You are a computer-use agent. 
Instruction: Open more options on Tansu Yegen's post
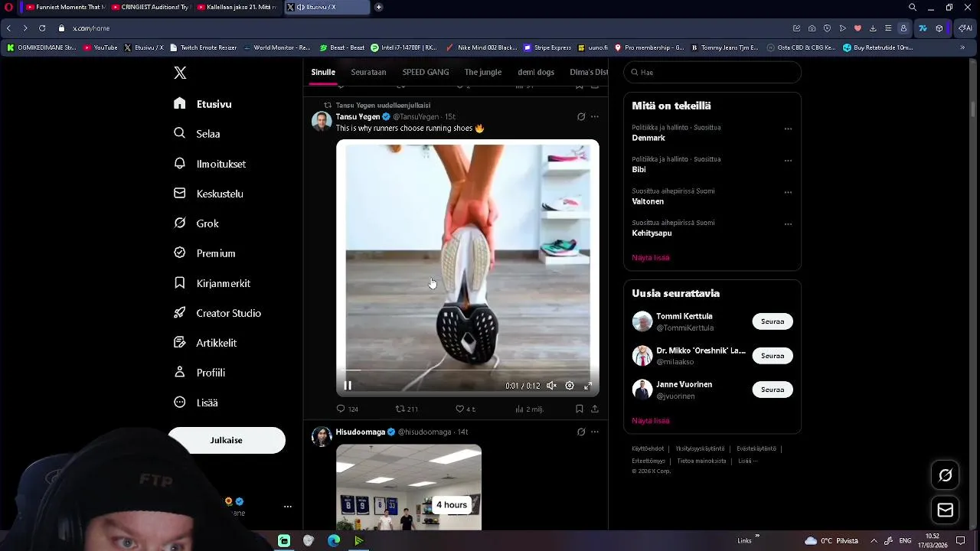pos(595,117)
